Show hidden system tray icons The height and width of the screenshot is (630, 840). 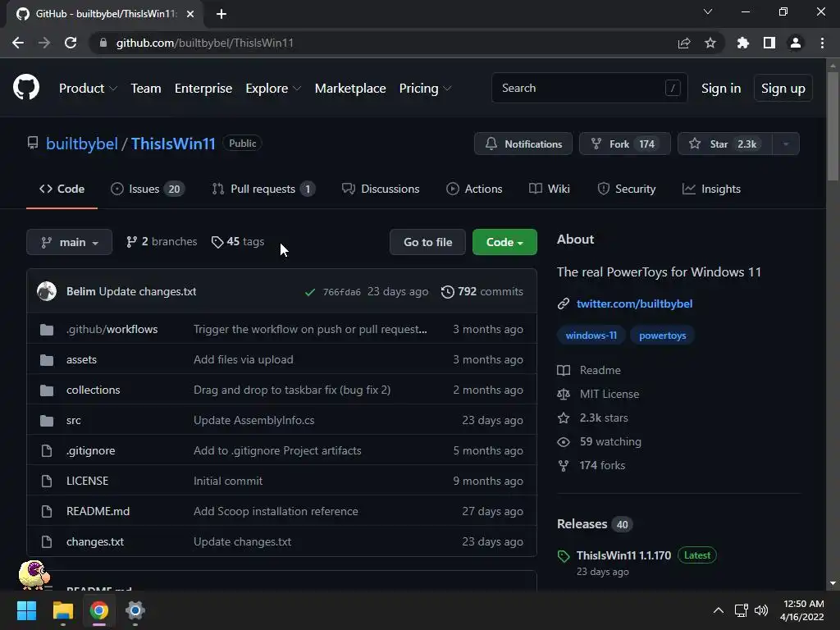[719, 610]
